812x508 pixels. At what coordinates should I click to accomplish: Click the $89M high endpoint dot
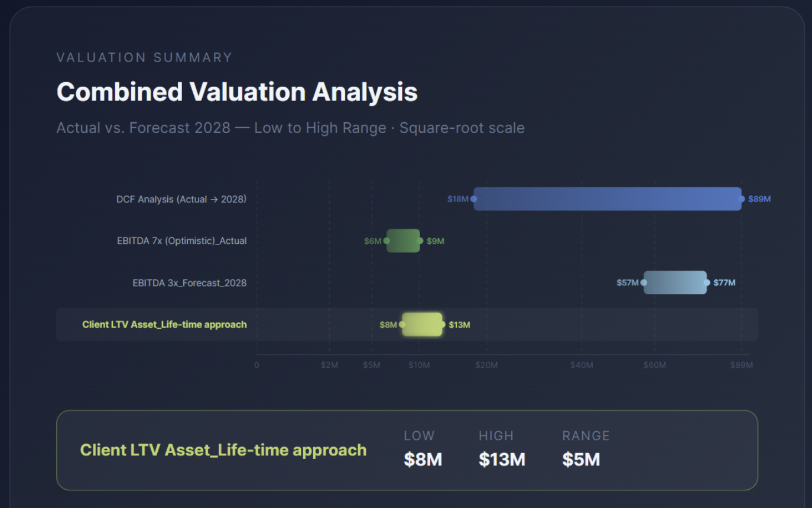click(742, 199)
